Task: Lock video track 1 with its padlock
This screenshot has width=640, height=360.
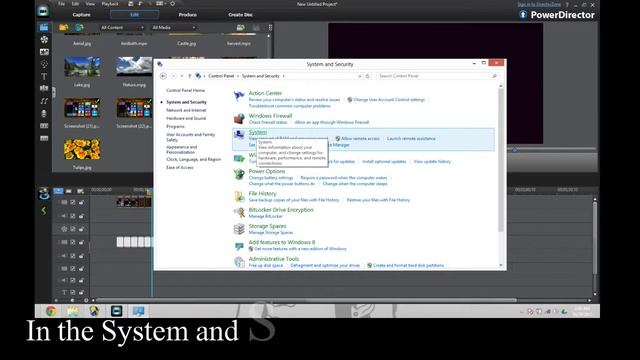Action: (x=81, y=202)
